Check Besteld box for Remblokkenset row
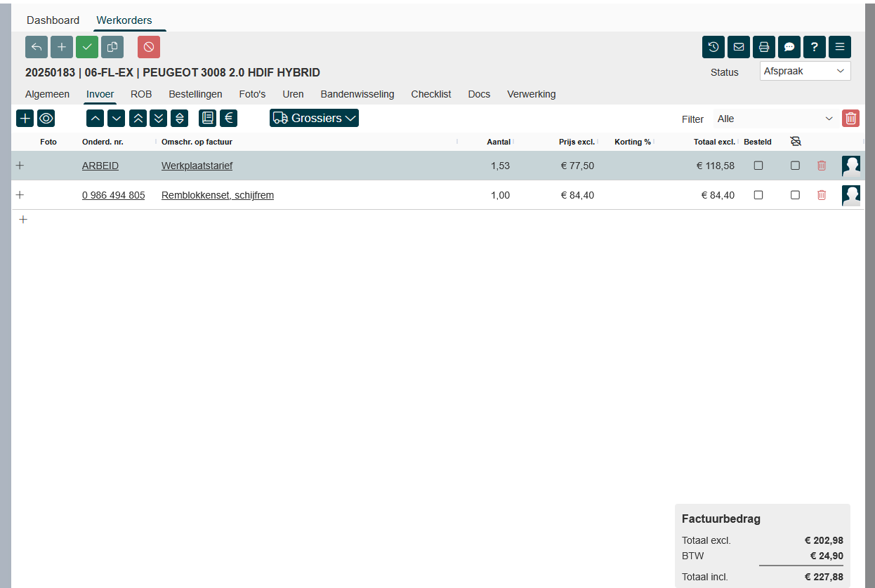Screen dimensions: 875x588 click(758, 195)
